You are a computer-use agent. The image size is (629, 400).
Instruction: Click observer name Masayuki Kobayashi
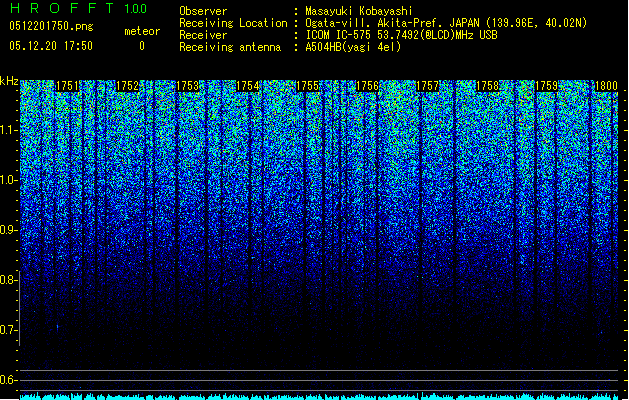click(359, 11)
